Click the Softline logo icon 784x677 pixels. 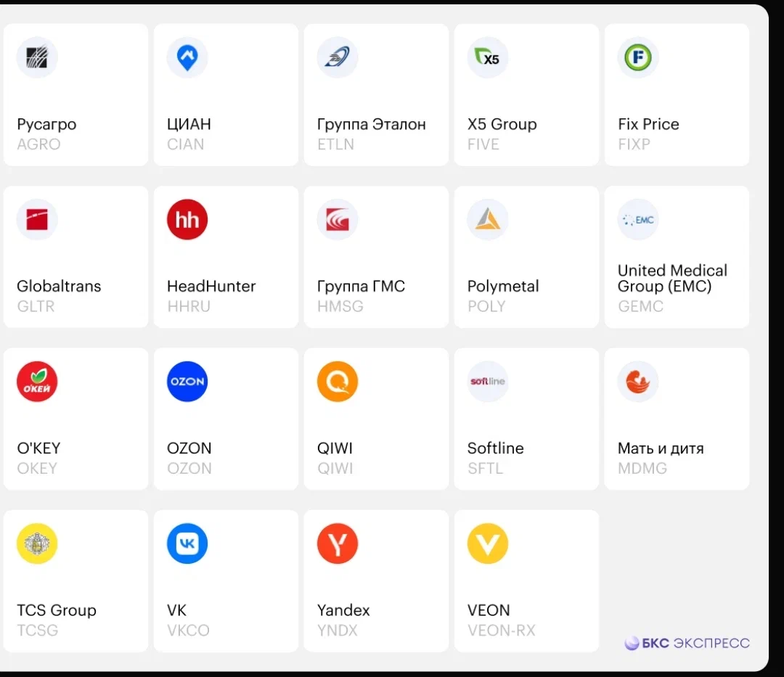point(488,382)
